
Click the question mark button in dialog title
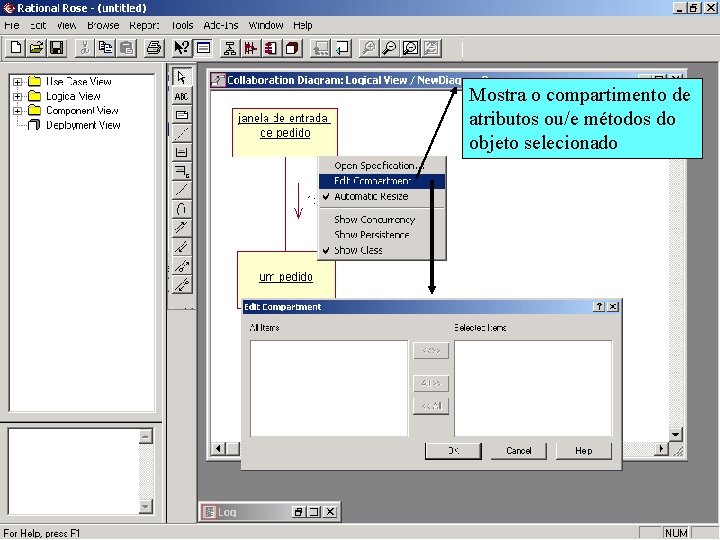point(599,307)
